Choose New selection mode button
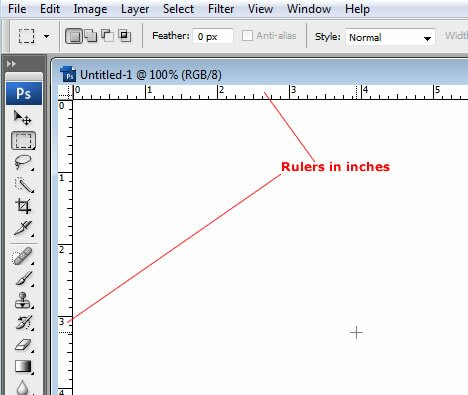 pyautogui.click(x=74, y=36)
